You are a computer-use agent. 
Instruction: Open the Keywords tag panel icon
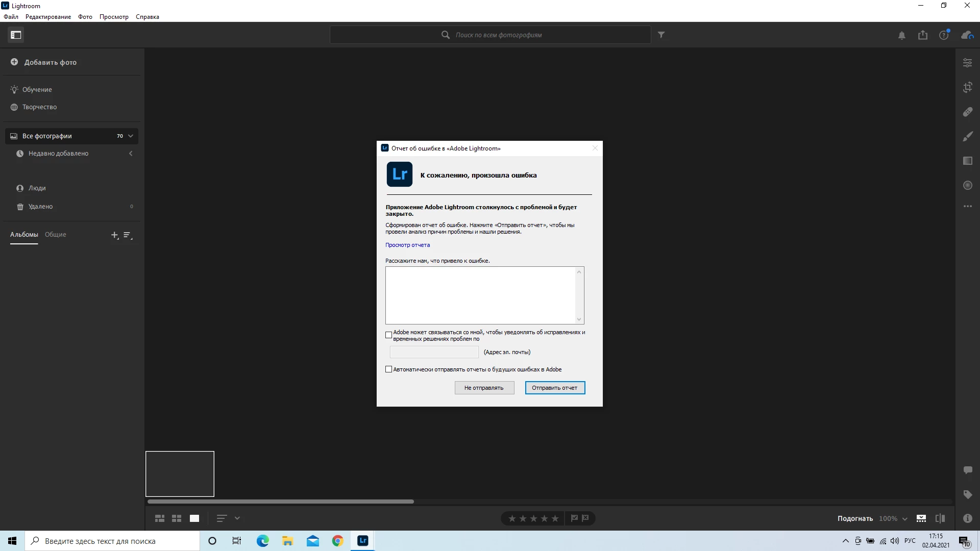(x=967, y=494)
